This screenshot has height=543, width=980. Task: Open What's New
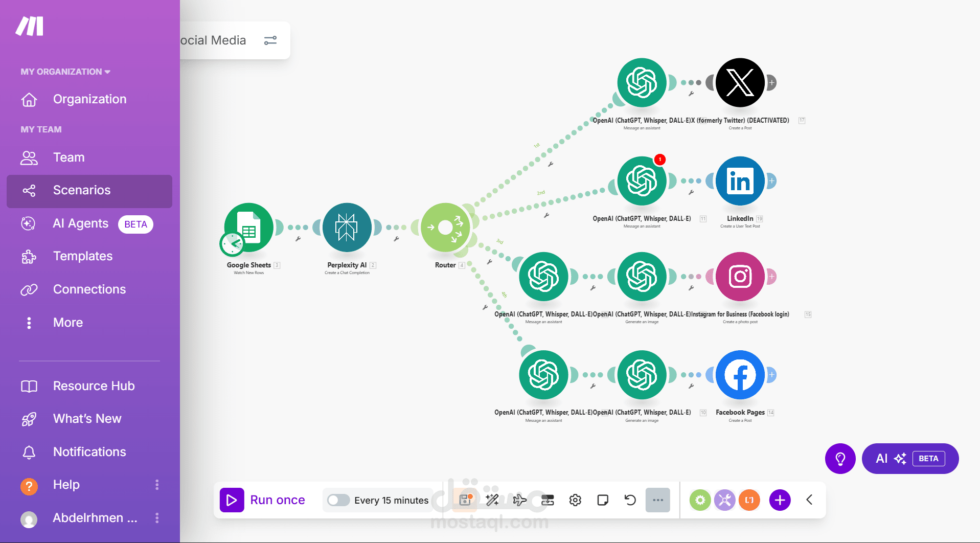(x=89, y=419)
